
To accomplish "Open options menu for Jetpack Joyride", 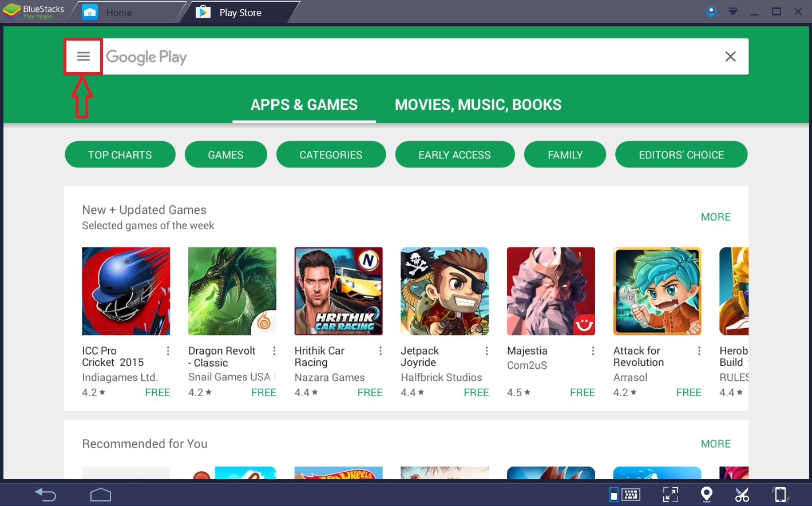I will [x=486, y=351].
